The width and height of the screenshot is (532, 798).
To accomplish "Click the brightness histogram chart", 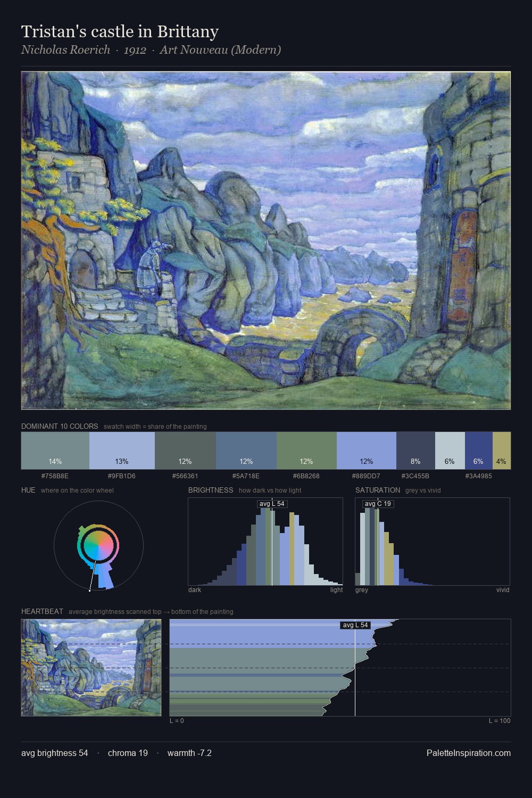I will [x=265, y=542].
